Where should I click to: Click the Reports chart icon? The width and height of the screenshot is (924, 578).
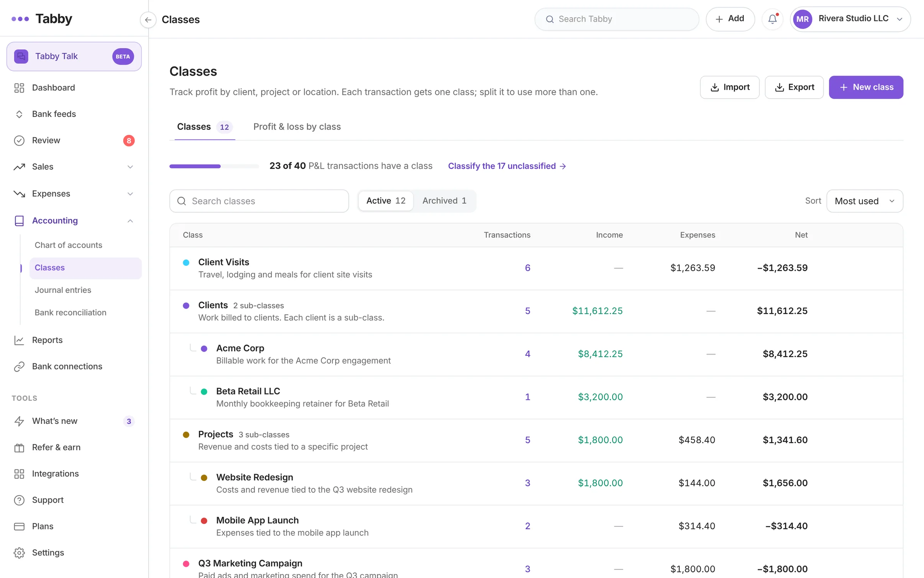pyautogui.click(x=19, y=340)
